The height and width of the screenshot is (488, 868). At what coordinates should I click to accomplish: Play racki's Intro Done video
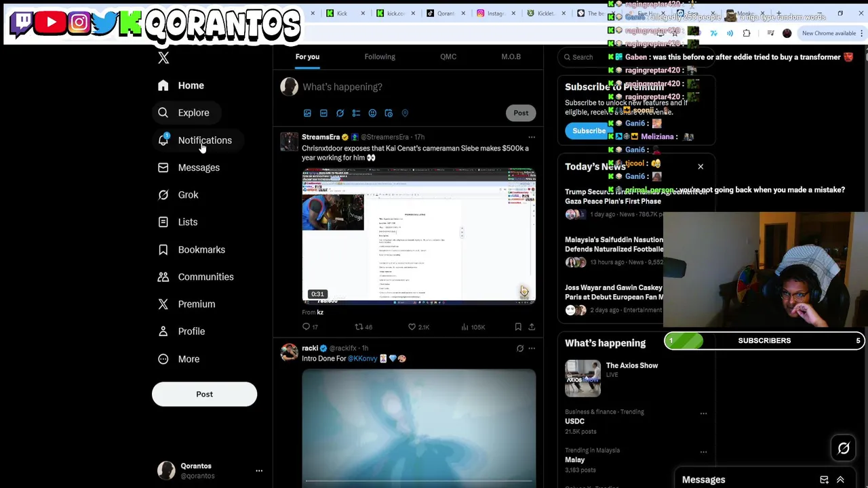(418, 428)
